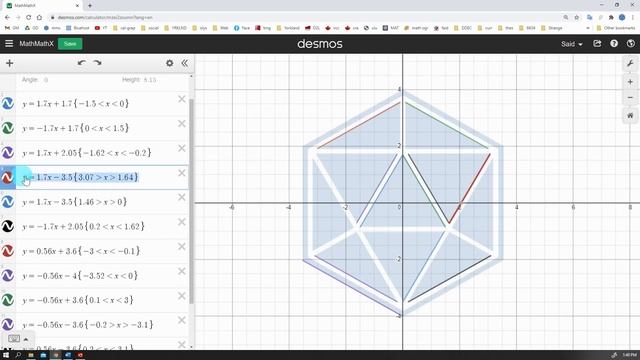Image resolution: width=640 pixels, height=360 pixels.
Task: Open the Other bookmarks folder
Action: click(616, 28)
